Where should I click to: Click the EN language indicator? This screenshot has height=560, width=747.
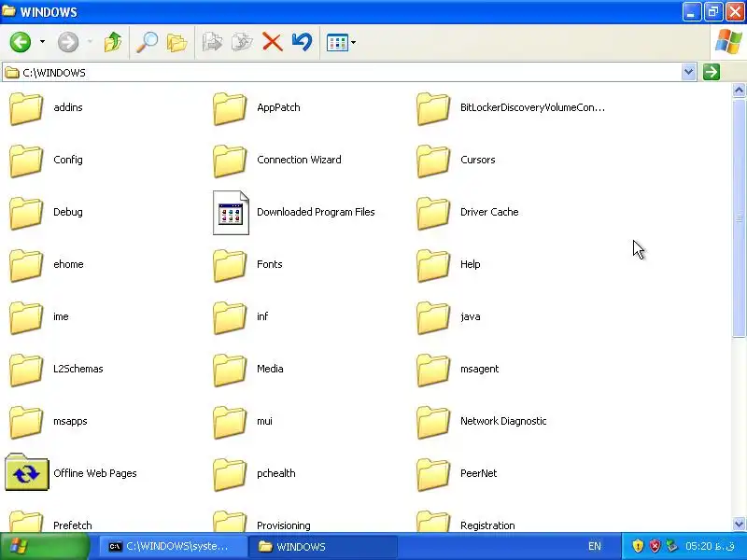[595, 546]
